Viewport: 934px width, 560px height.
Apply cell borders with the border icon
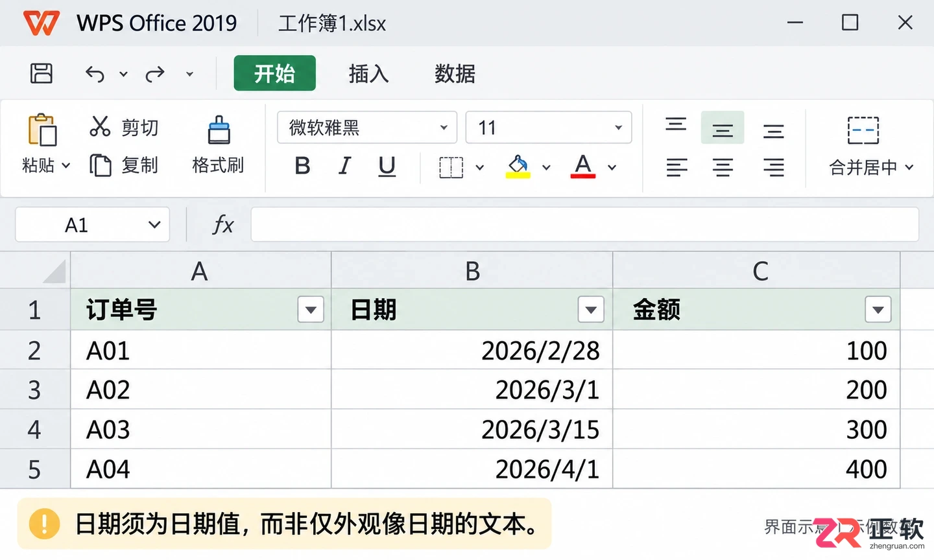pyautogui.click(x=451, y=167)
